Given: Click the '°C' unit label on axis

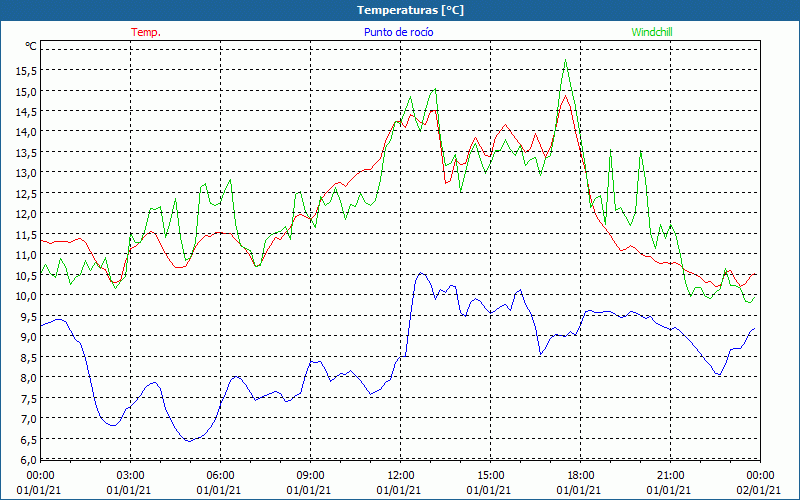Looking at the screenshot, I should click(31, 46).
